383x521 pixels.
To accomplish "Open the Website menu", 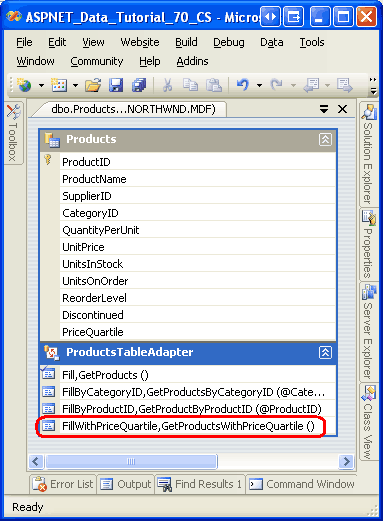I will pyautogui.click(x=140, y=42).
